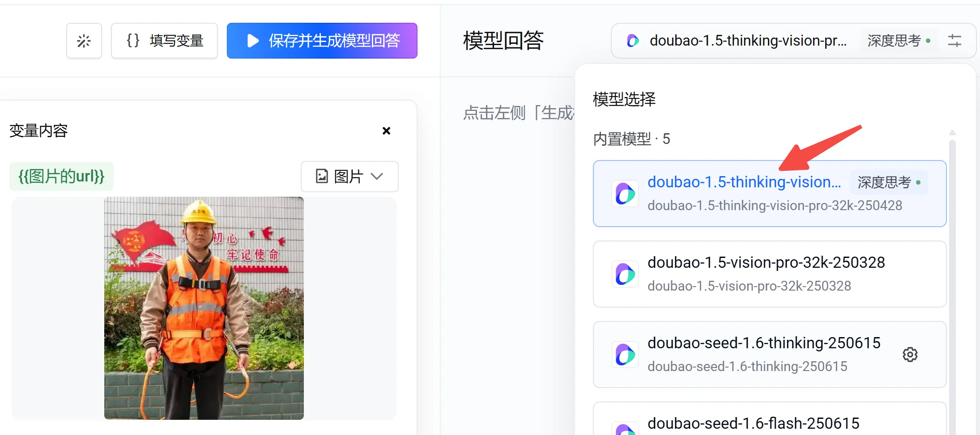
Task: Click the logo icon on the selected model card
Action: pyautogui.click(x=625, y=194)
